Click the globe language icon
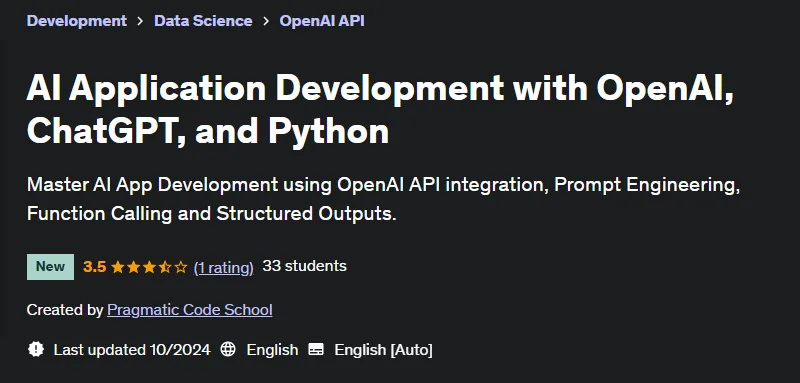This screenshot has height=383, width=800. point(228,349)
